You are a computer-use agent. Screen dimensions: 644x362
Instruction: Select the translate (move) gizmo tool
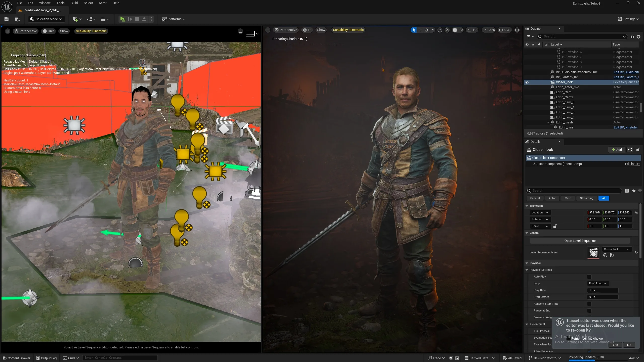[x=420, y=30]
